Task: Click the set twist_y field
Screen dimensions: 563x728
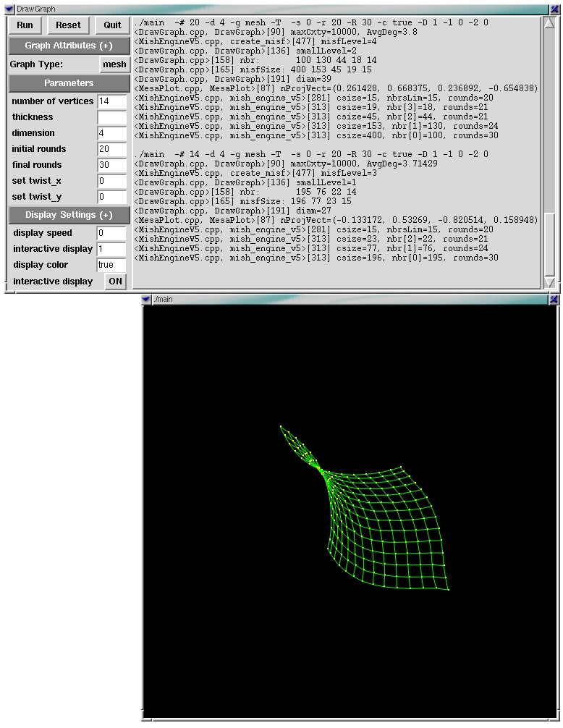Action: click(112, 196)
